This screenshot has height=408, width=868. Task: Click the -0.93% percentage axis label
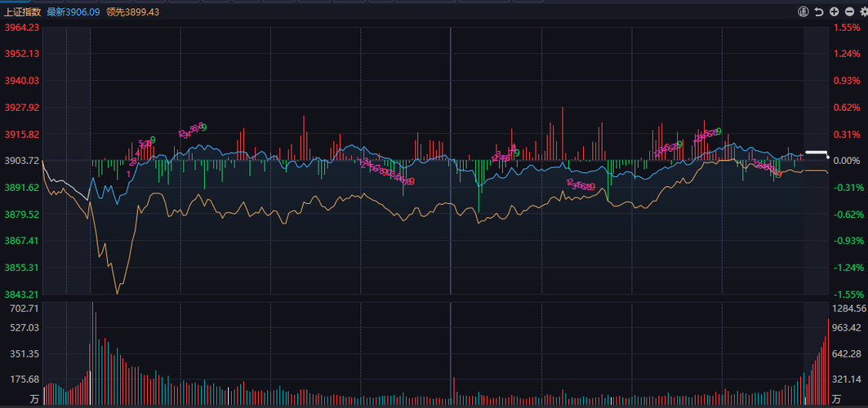847,241
